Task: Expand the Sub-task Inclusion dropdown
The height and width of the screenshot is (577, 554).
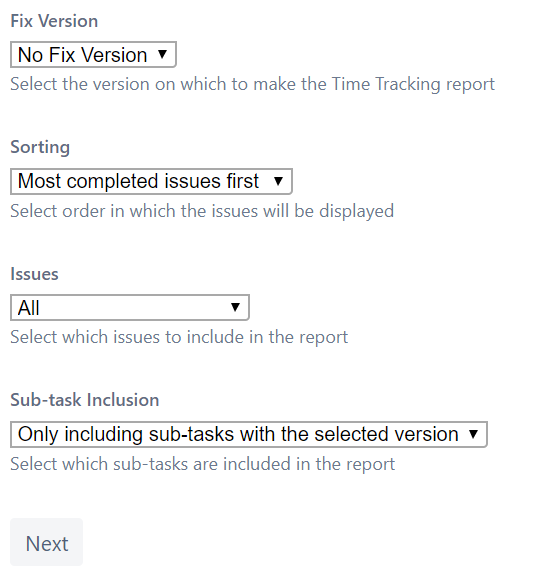Action: pyautogui.click(x=249, y=434)
